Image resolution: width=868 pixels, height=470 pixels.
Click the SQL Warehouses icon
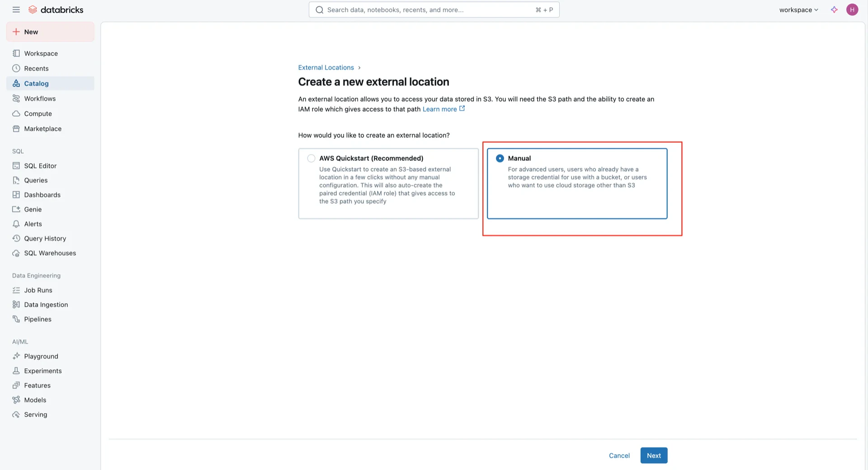(x=16, y=253)
